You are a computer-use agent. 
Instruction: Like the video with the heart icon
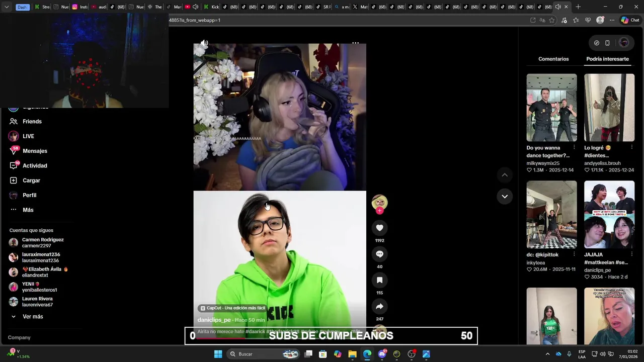[379, 228]
